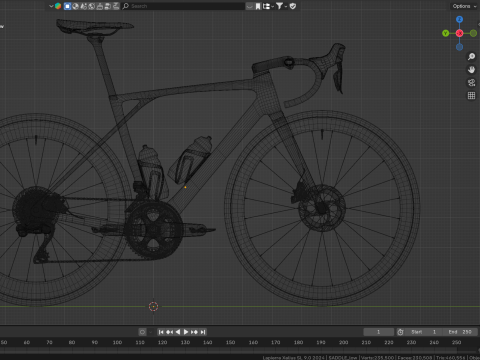Open the filter funnel dropdown

tap(281, 6)
